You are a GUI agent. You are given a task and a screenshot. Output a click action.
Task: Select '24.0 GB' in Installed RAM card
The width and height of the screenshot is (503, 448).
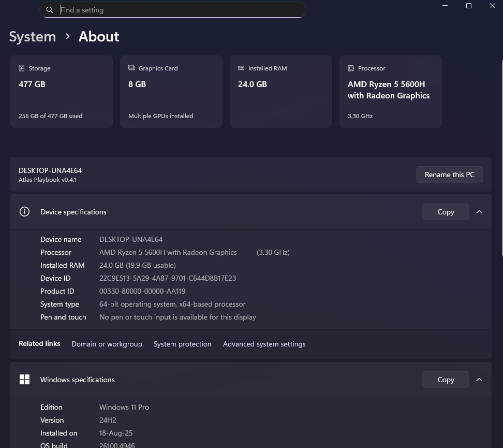pos(253,84)
